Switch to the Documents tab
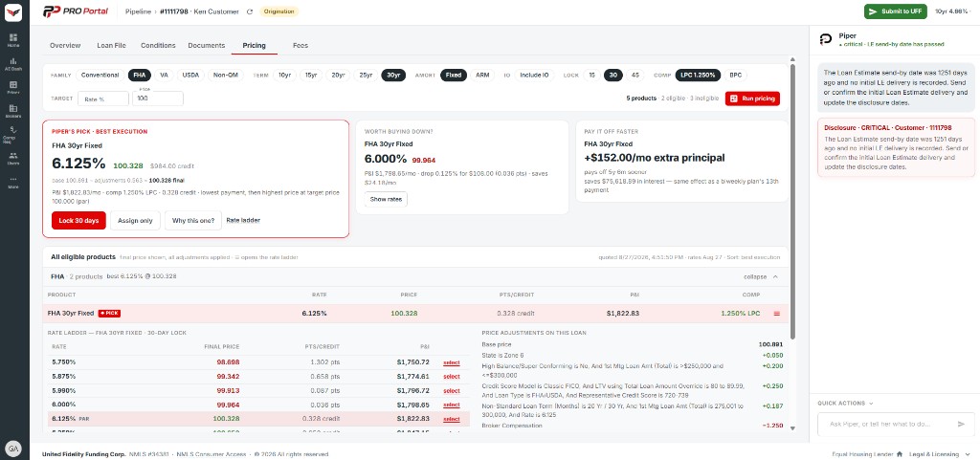Screen dimensions: 980x460 (207, 46)
